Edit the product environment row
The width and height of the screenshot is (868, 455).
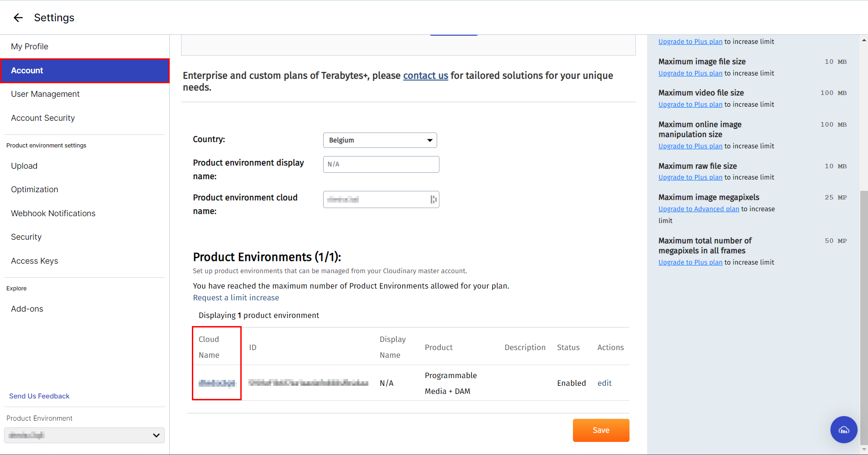point(604,383)
